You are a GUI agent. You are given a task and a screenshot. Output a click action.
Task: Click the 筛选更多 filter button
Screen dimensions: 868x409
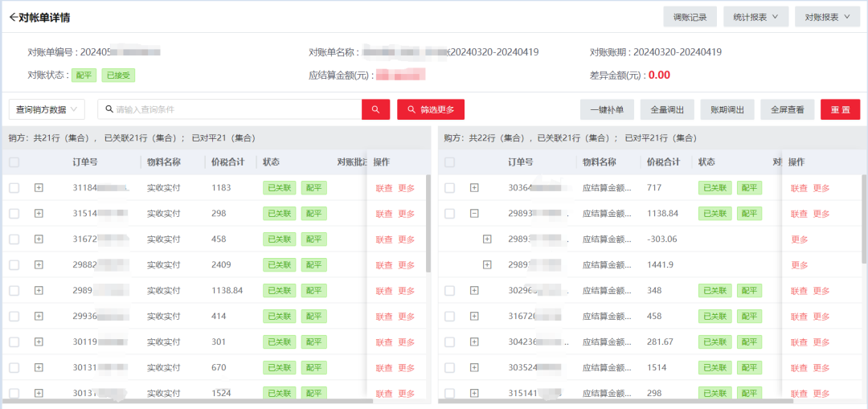pos(431,109)
